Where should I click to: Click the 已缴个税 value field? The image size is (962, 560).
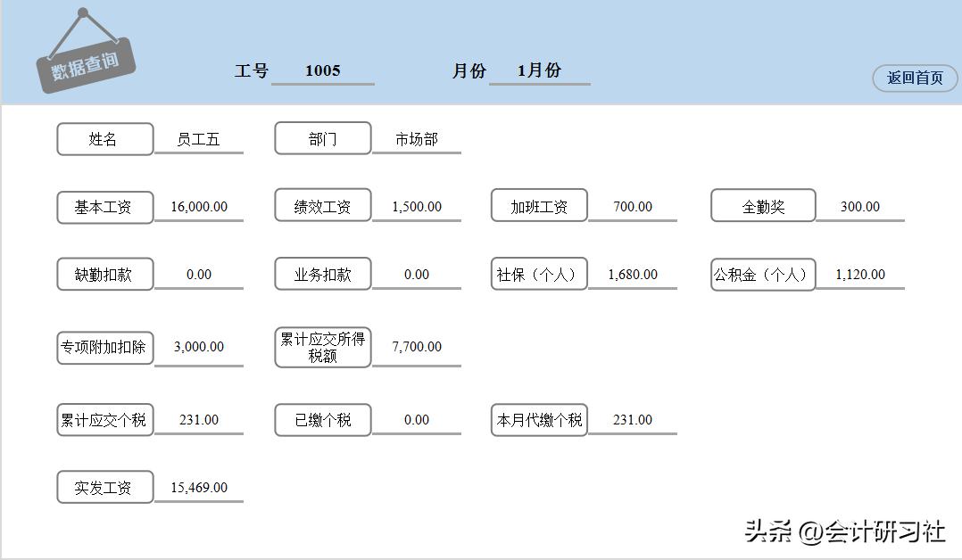pos(417,419)
